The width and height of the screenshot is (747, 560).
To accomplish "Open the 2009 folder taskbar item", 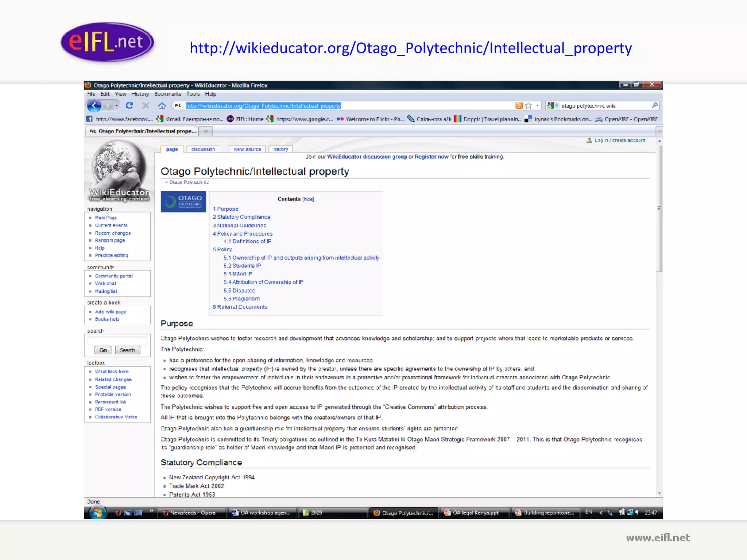I will coord(333,513).
